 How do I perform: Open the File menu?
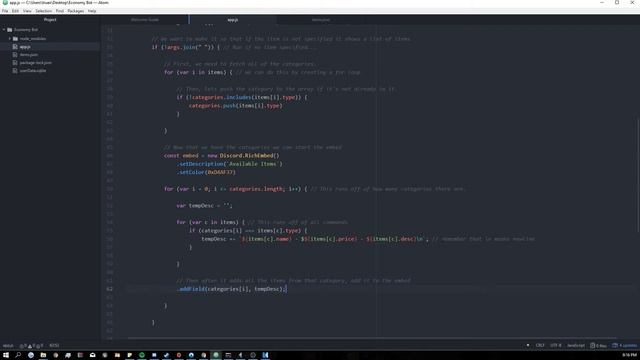click(5, 11)
